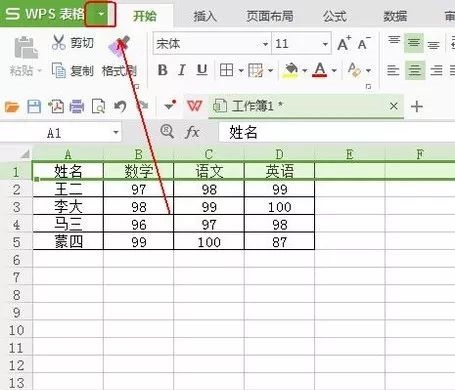Toggle Bold formatting

(162, 70)
